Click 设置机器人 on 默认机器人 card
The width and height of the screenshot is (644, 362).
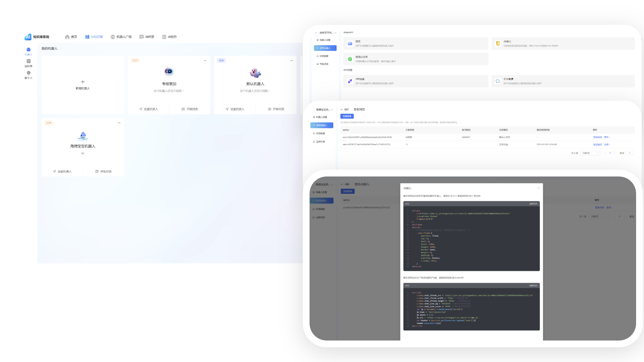tap(235, 109)
